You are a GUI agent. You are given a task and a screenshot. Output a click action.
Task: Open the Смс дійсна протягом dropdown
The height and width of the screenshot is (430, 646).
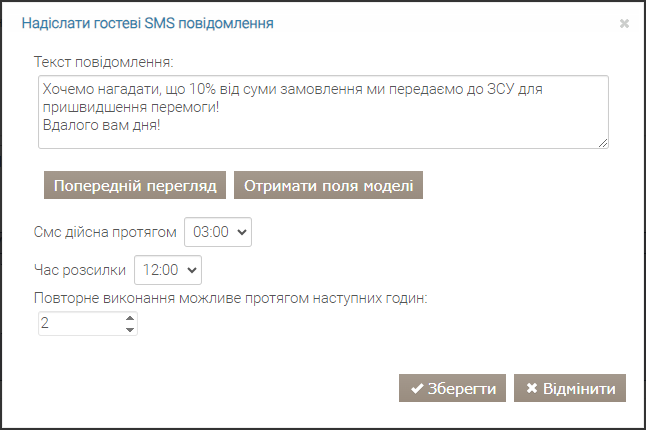(x=218, y=232)
